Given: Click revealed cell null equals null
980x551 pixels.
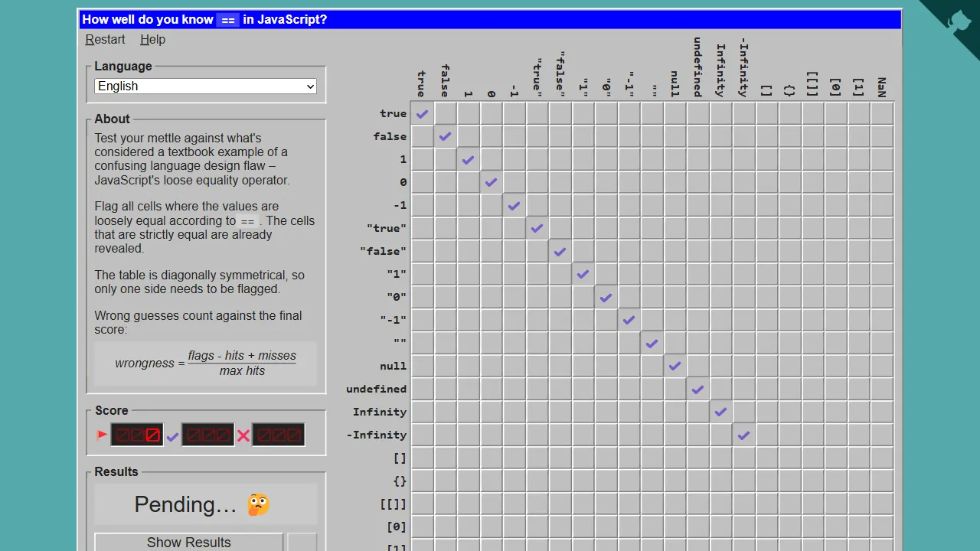Looking at the screenshot, I should [x=675, y=366].
